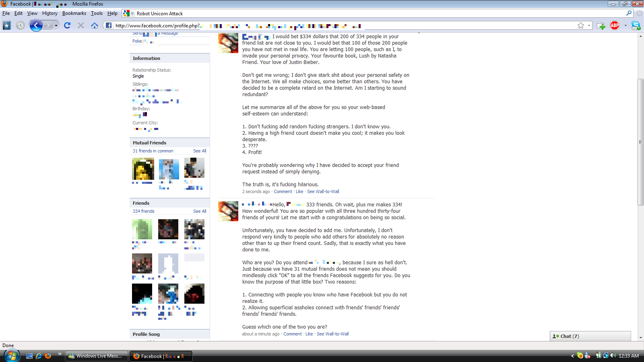Open the History menu
644x362 pixels.
point(50,13)
